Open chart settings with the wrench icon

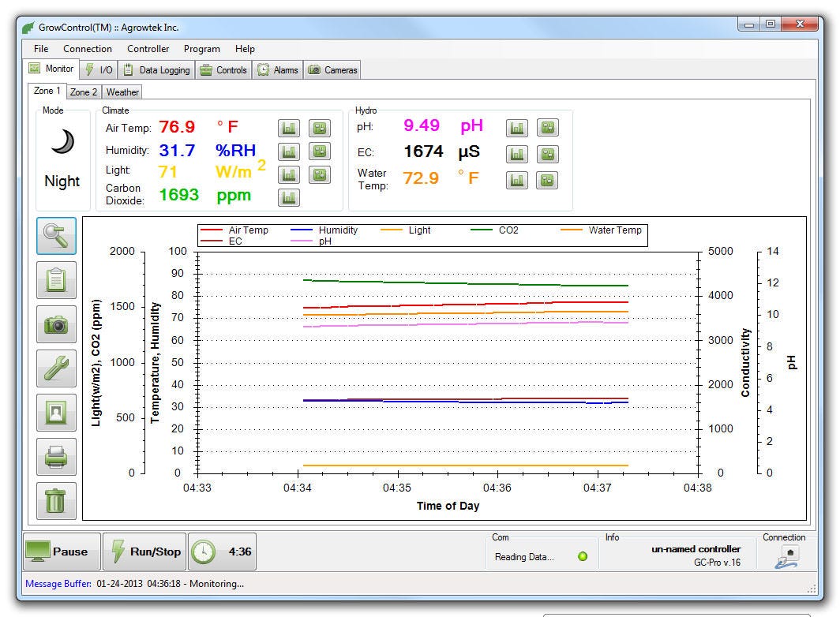click(57, 368)
